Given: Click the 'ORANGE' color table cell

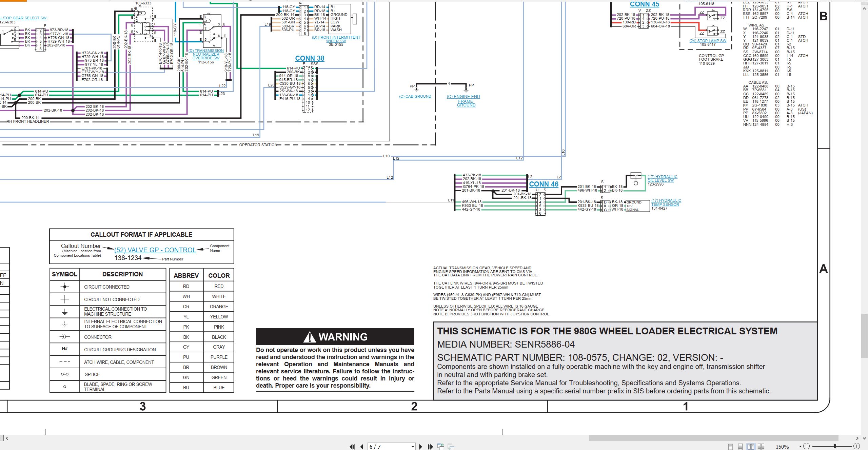Looking at the screenshot, I should pos(219,307).
